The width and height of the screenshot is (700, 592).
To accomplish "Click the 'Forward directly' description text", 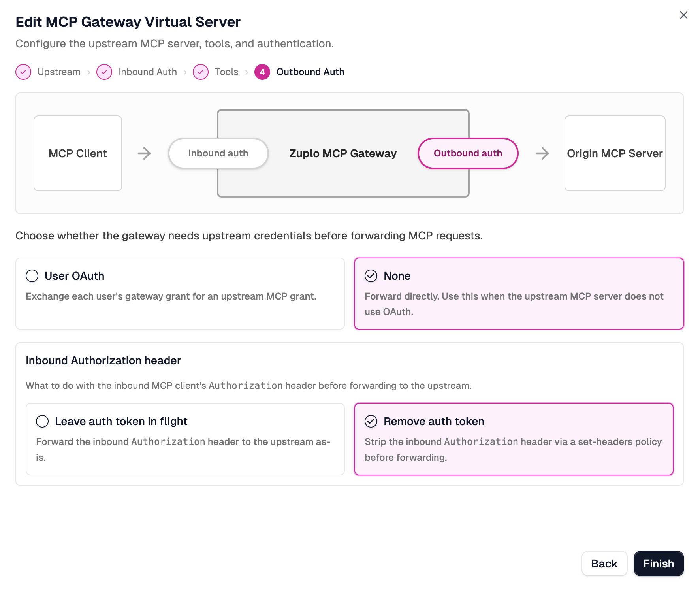I will pos(514,304).
